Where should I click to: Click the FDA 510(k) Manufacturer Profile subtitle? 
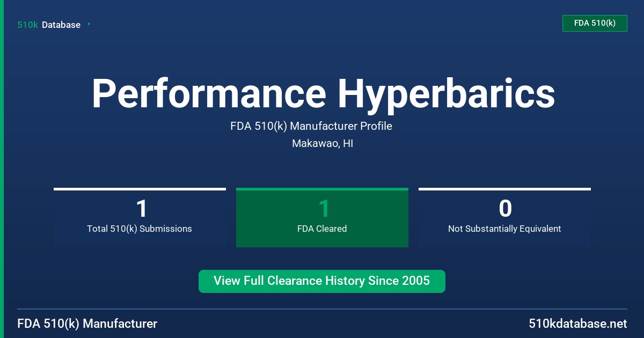[311, 127]
